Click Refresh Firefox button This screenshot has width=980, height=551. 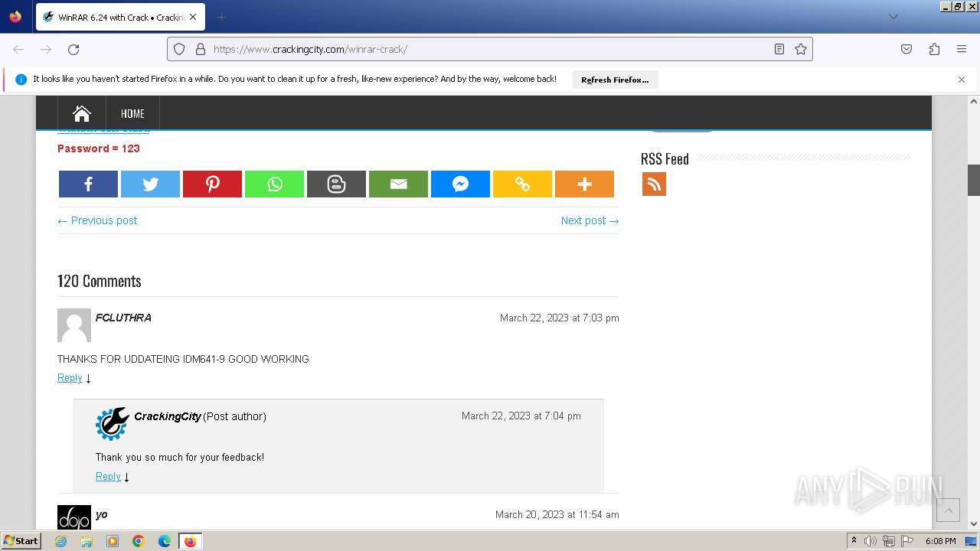615,80
